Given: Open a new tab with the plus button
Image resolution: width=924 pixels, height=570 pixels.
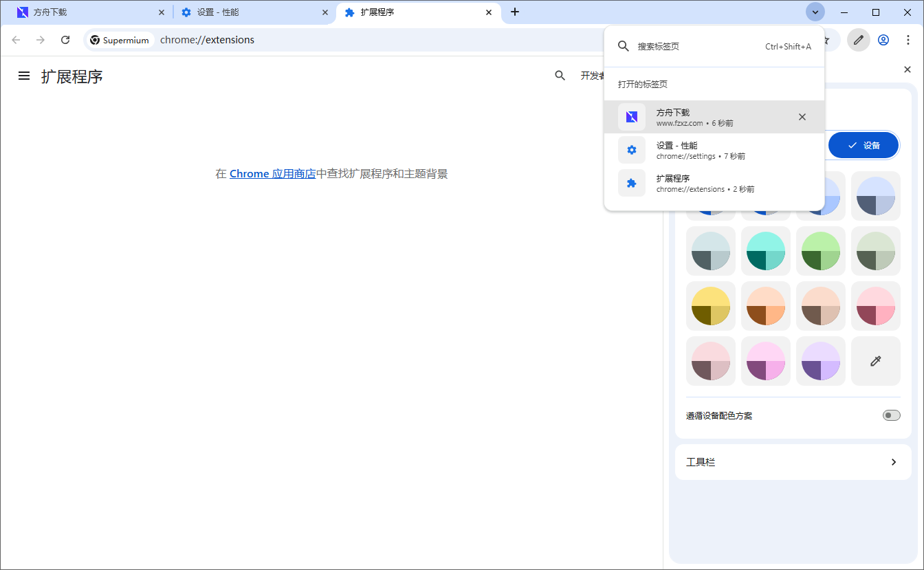Looking at the screenshot, I should [x=515, y=12].
